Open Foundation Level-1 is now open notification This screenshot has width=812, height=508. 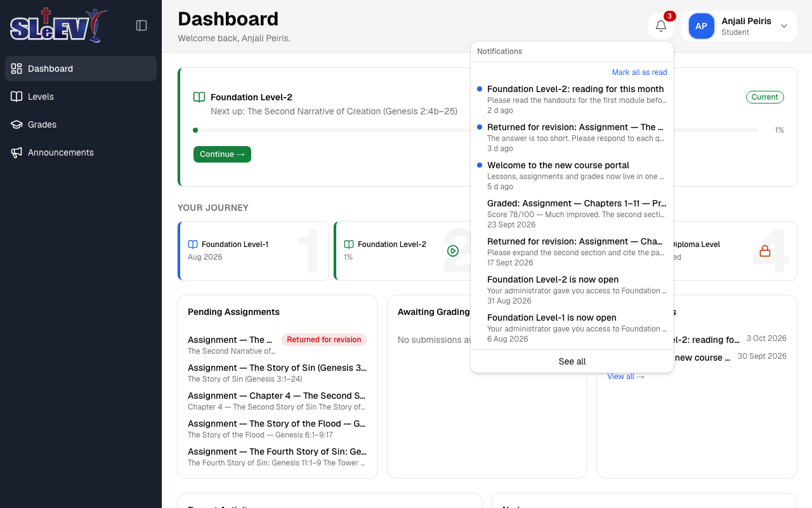coord(572,328)
